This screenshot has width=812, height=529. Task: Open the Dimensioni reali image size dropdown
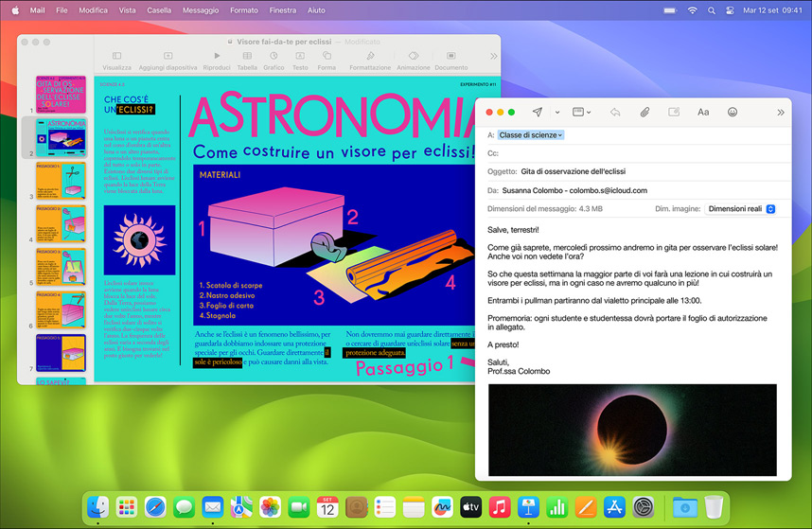741,208
